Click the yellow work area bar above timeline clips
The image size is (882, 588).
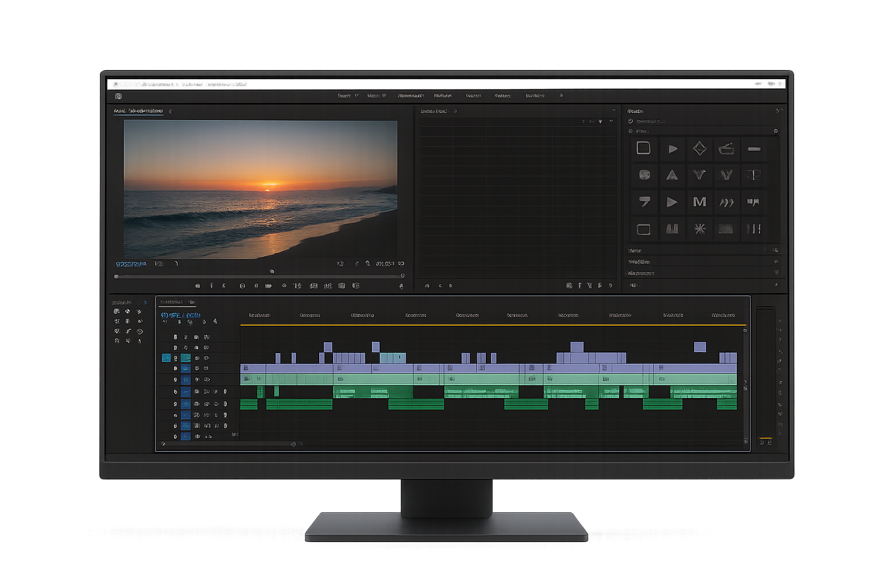[x=493, y=325]
